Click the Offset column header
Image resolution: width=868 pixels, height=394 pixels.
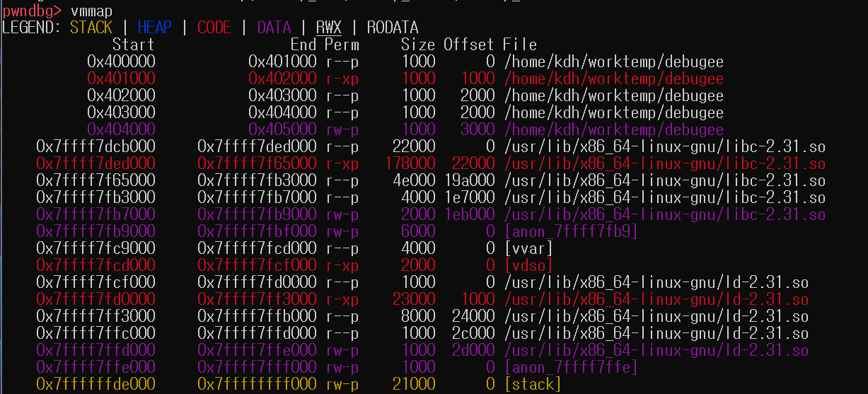pos(469,45)
